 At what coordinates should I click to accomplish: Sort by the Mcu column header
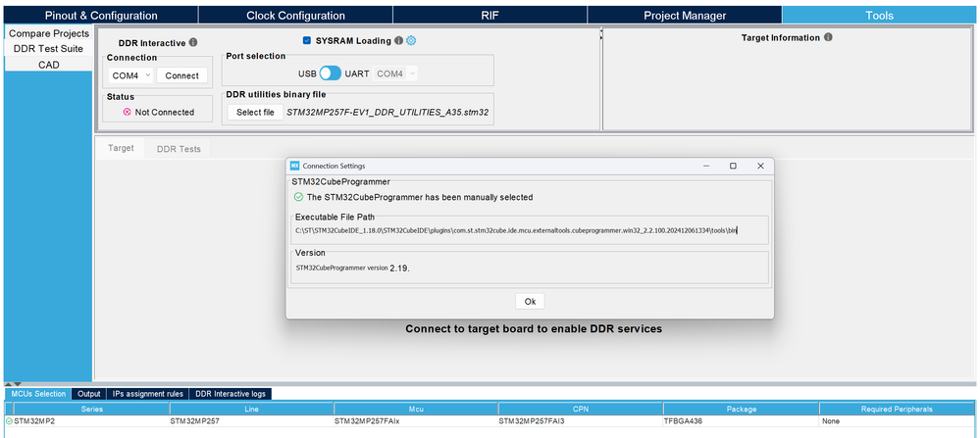416,410
